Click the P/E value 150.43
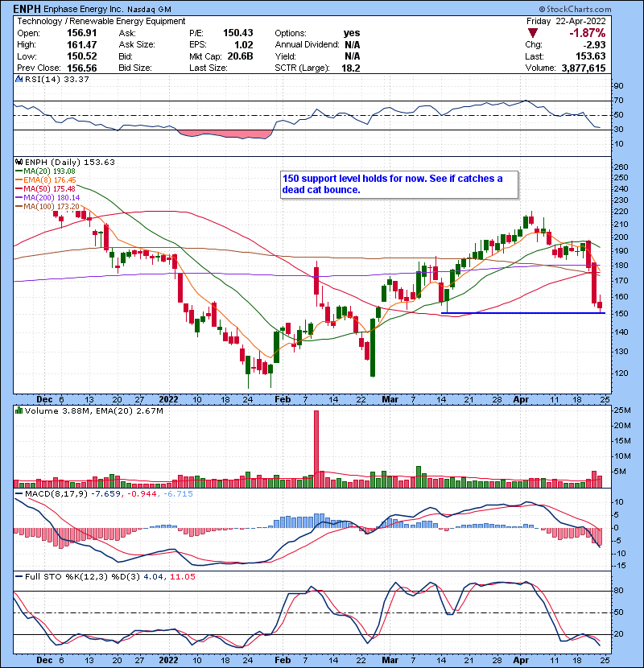644x668 pixels. pyautogui.click(x=238, y=33)
